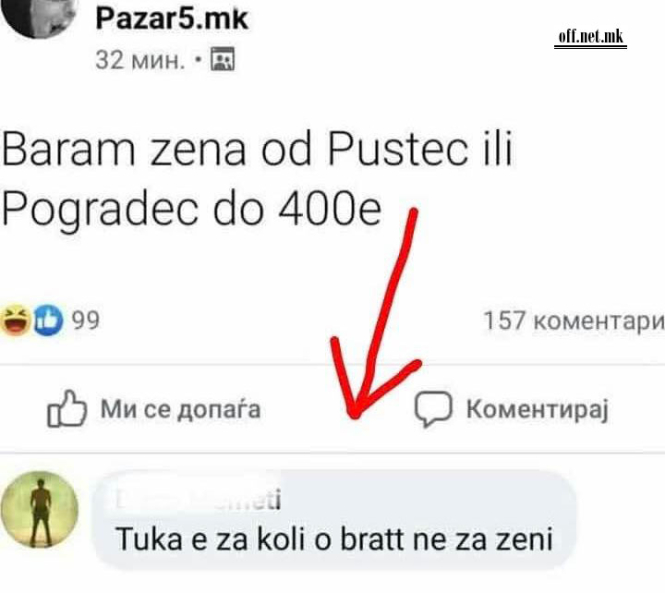Open the Pazar5.mk profile picture
This screenshot has height=593, width=665.
39,17
